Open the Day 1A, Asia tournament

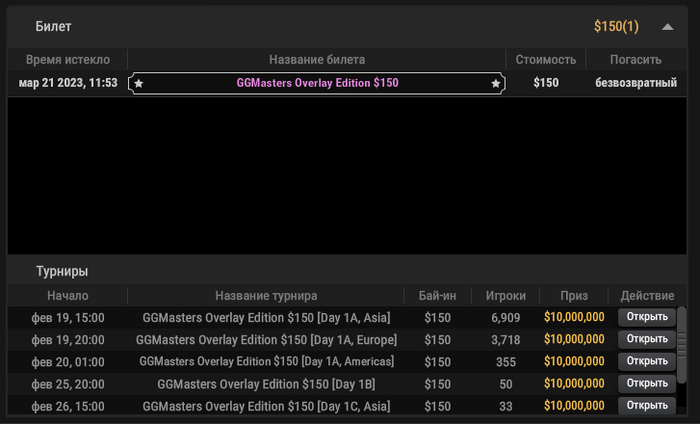(x=647, y=317)
